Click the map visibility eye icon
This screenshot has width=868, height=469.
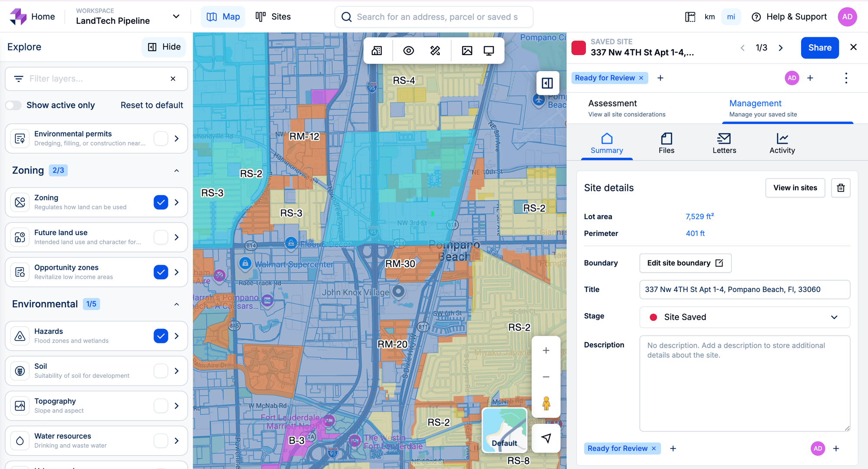point(408,51)
